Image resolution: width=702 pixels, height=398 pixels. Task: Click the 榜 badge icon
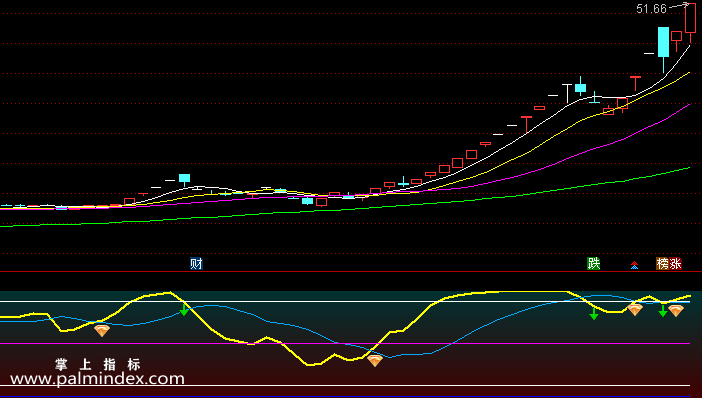[663, 264]
